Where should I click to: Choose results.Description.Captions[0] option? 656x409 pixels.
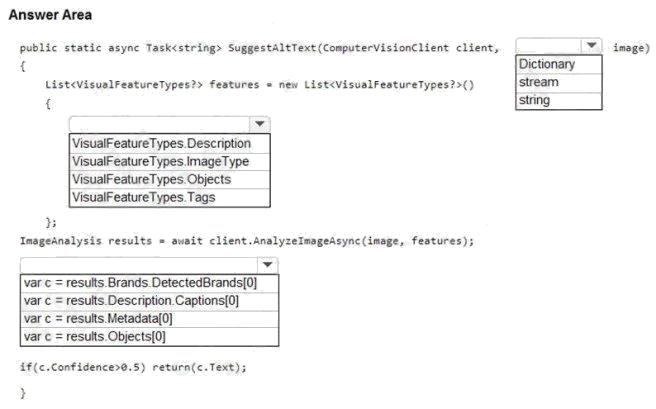coord(149,301)
